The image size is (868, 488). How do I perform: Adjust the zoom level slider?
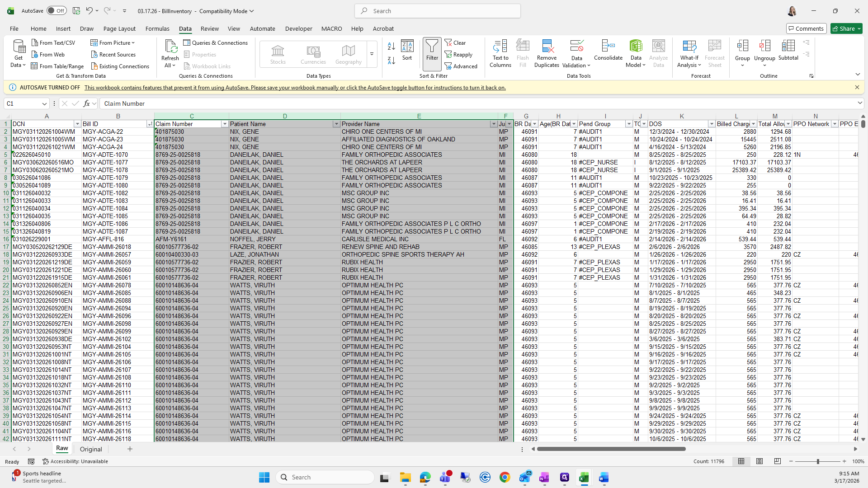click(x=817, y=461)
